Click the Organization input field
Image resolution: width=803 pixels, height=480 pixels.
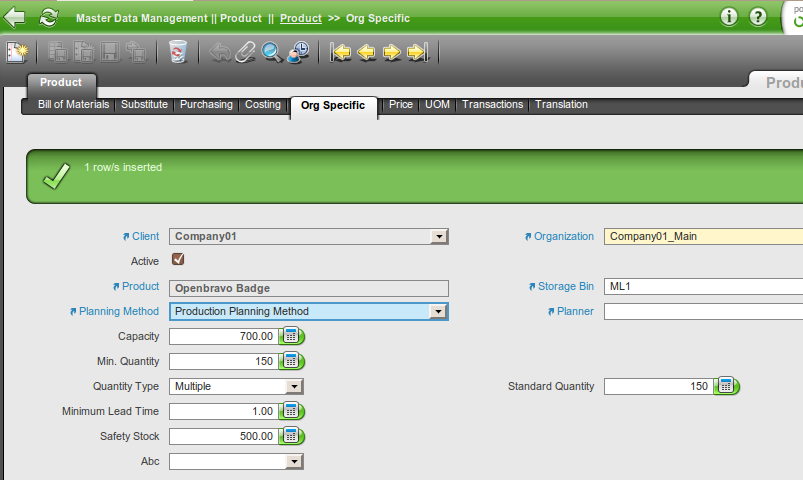(703, 236)
